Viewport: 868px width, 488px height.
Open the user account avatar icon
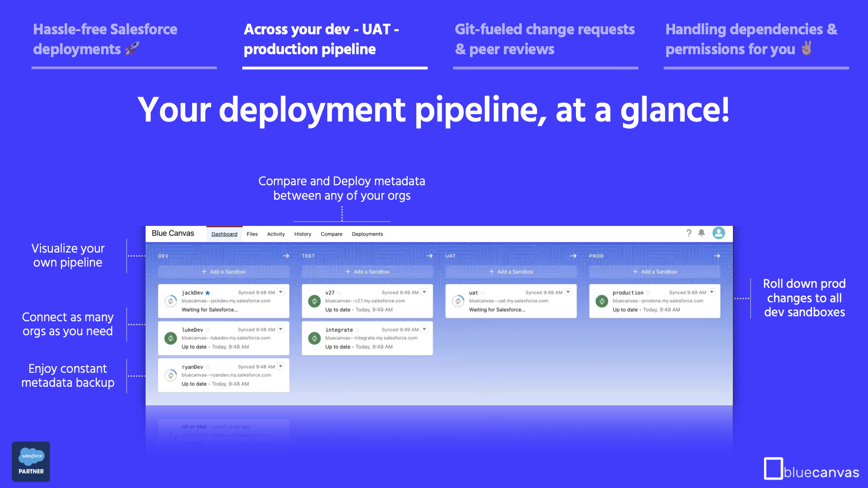718,233
